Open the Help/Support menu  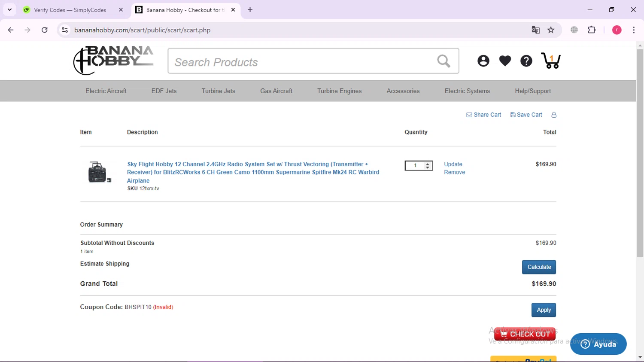click(533, 91)
